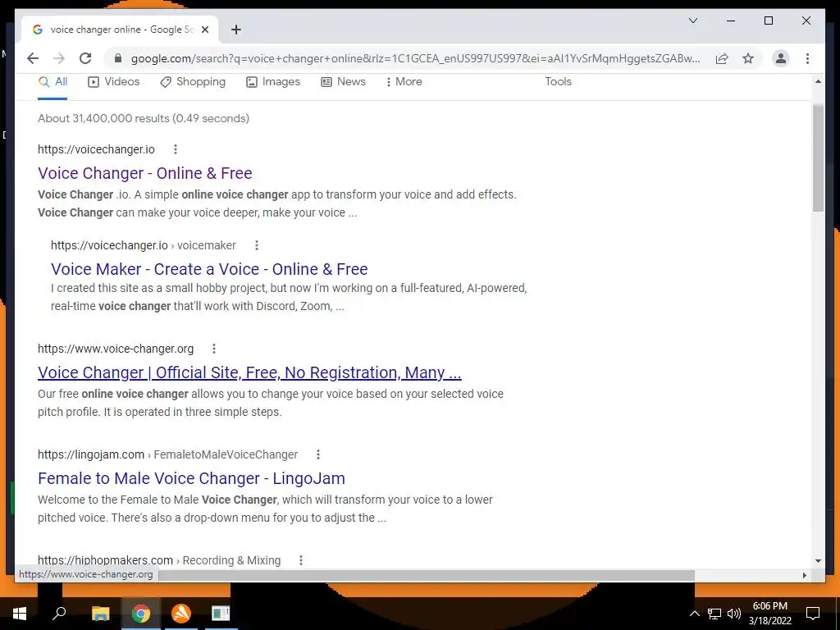Open the rightmost taskbar app after Avast
The height and width of the screenshot is (630, 840).
[x=221, y=614]
